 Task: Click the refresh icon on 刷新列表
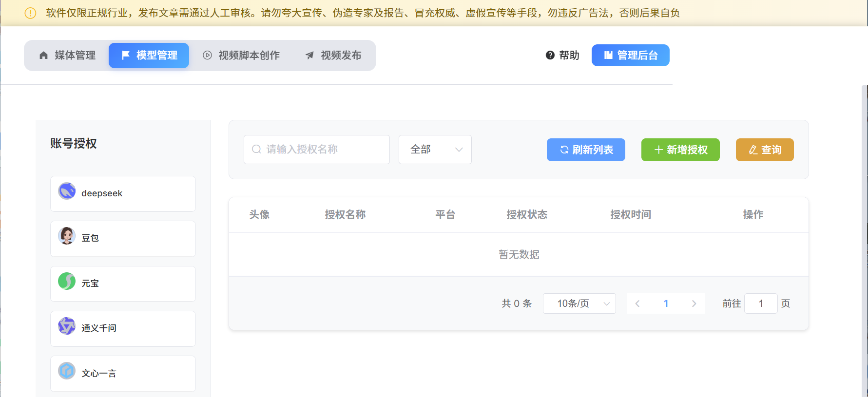pyautogui.click(x=564, y=150)
